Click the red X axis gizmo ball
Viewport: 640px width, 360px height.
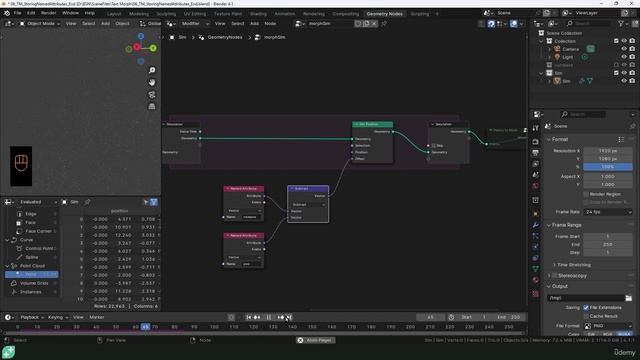point(137,48)
